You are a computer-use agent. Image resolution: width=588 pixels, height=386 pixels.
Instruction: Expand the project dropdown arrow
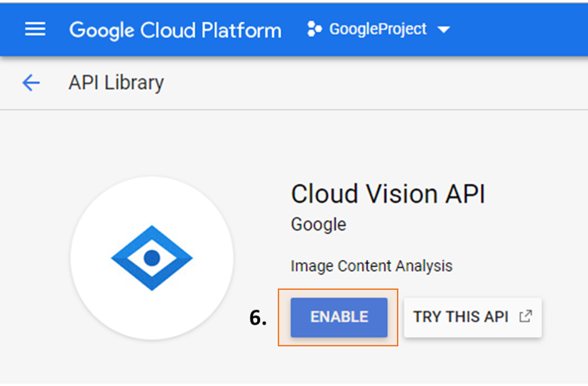[x=444, y=30]
